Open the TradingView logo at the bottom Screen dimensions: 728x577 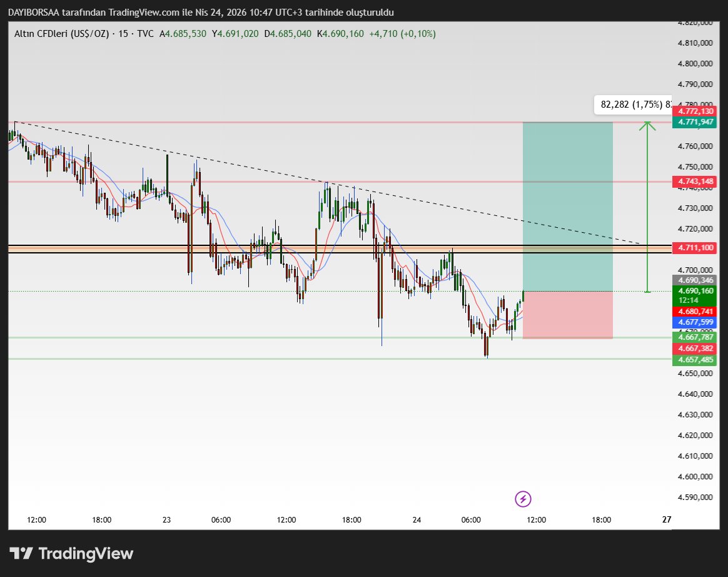(x=71, y=553)
